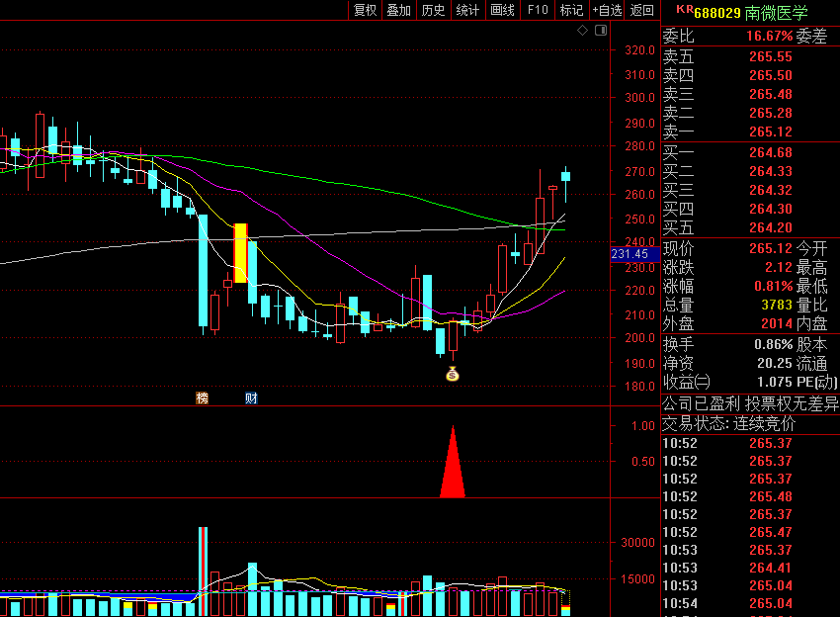
Task: Open the 历史 history view
Action: tap(433, 10)
